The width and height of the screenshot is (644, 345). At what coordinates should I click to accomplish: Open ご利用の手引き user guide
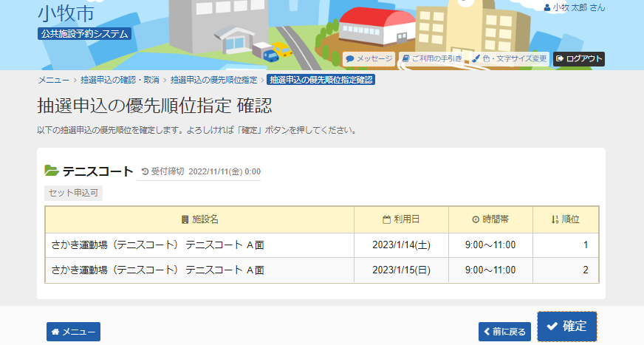(x=433, y=59)
